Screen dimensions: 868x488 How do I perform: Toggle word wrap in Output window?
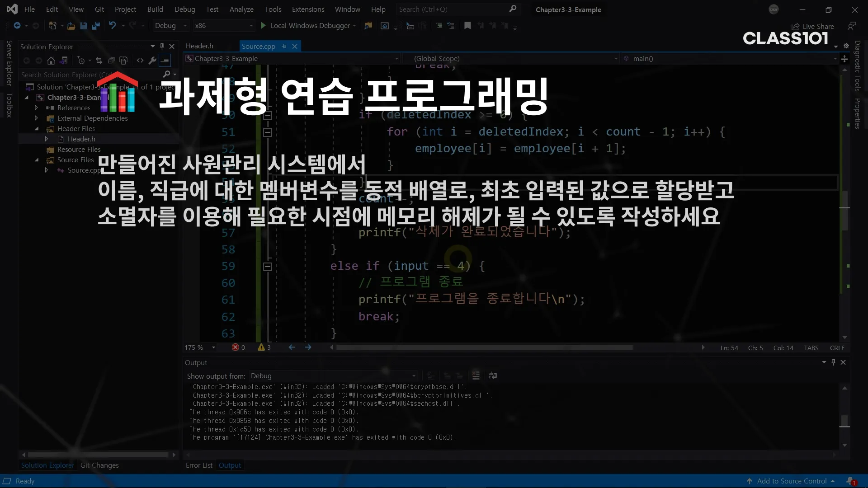pos(493,375)
